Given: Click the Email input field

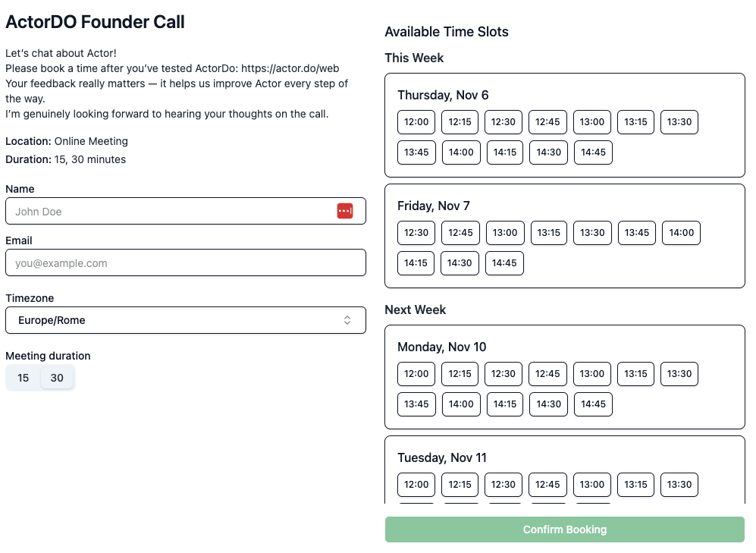Looking at the screenshot, I should tap(185, 262).
